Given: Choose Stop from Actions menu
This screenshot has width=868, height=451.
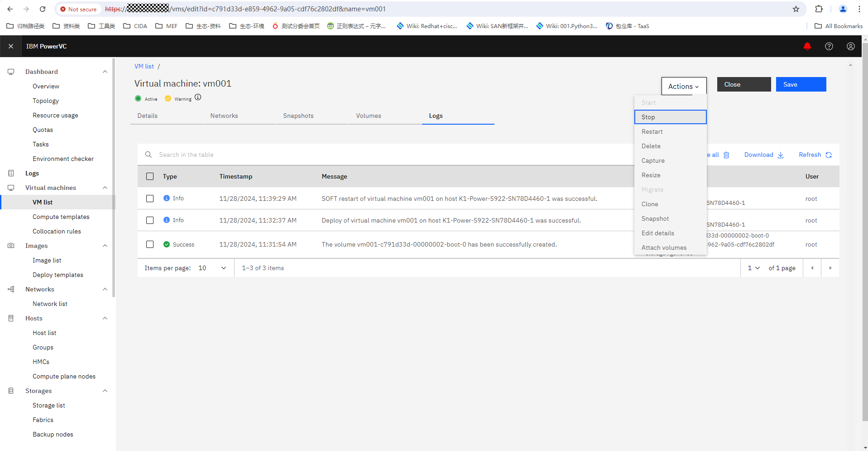Looking at the screenshot, I should point(670,117).
